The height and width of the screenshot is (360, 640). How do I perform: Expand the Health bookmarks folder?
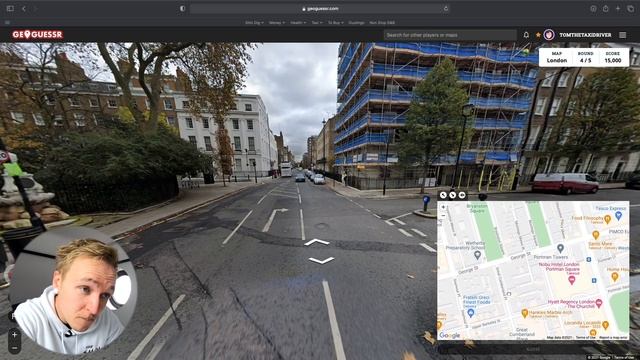tap(298, 23)
